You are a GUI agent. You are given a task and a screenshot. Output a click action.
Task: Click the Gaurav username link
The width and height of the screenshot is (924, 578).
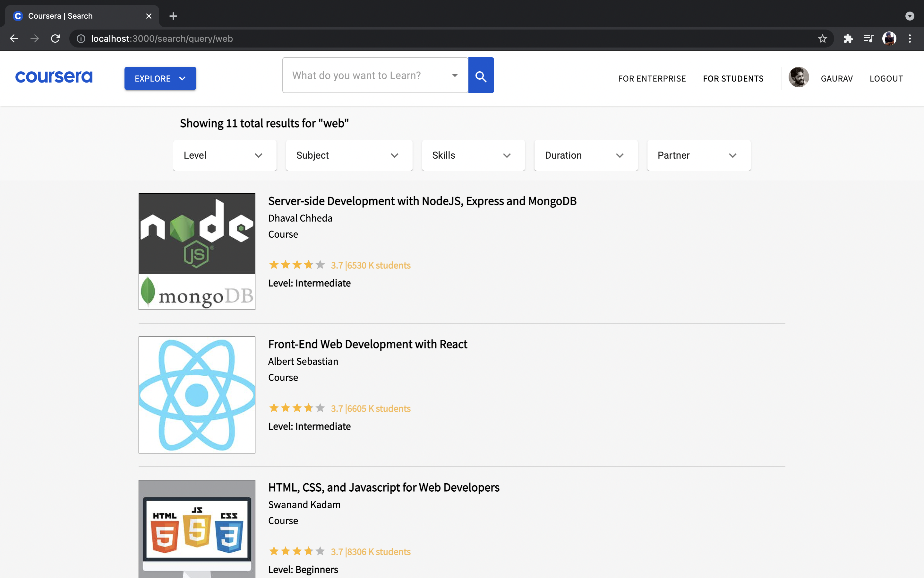point(836,78)
